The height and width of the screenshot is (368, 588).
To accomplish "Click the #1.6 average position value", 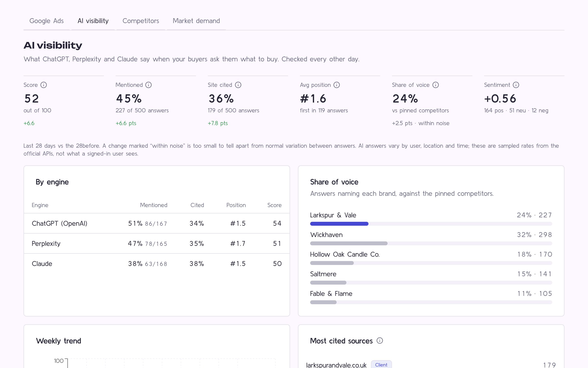I will click(x=313, y=99).
